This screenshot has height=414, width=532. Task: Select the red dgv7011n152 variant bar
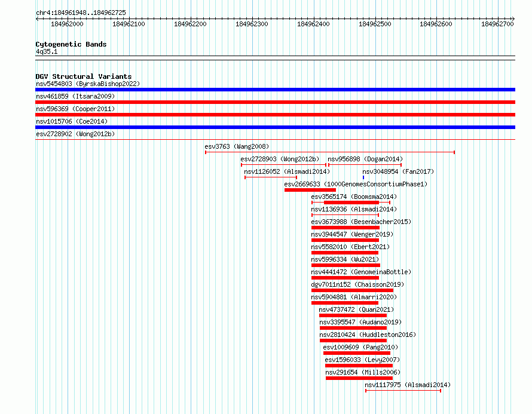click(352, 290)
